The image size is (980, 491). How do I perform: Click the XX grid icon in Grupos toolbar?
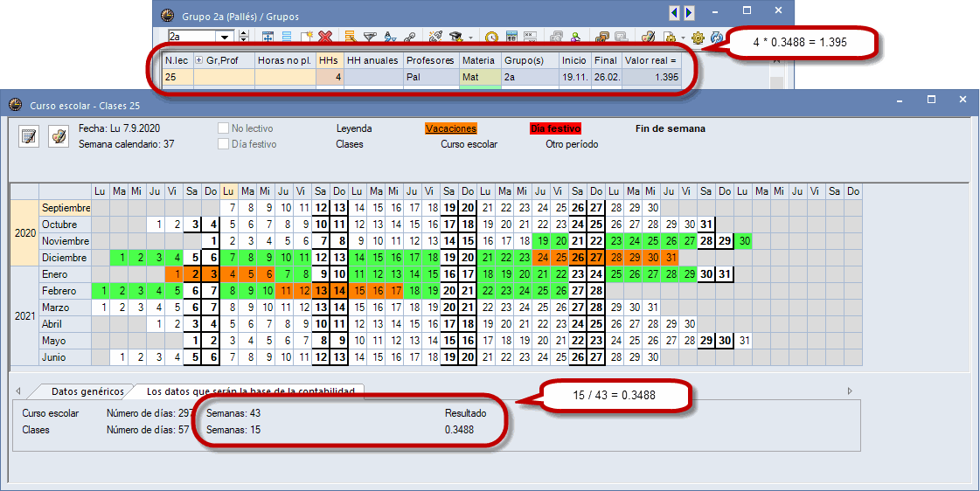pos(530,37)
